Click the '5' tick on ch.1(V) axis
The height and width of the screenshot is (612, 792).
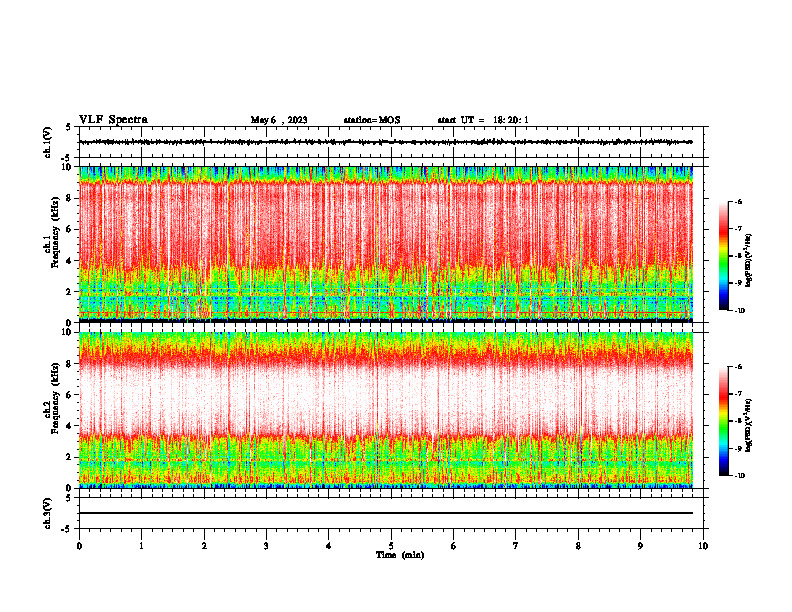tap(69, 127)
